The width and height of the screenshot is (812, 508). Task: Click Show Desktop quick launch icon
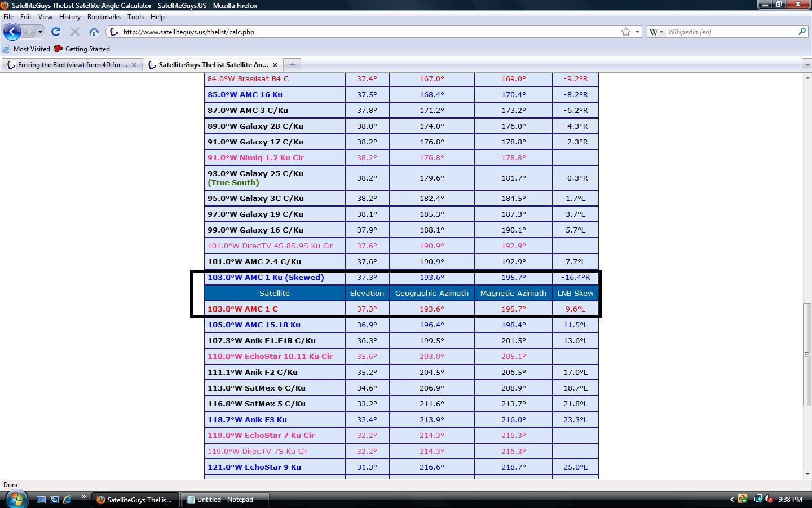click(41, 500)
